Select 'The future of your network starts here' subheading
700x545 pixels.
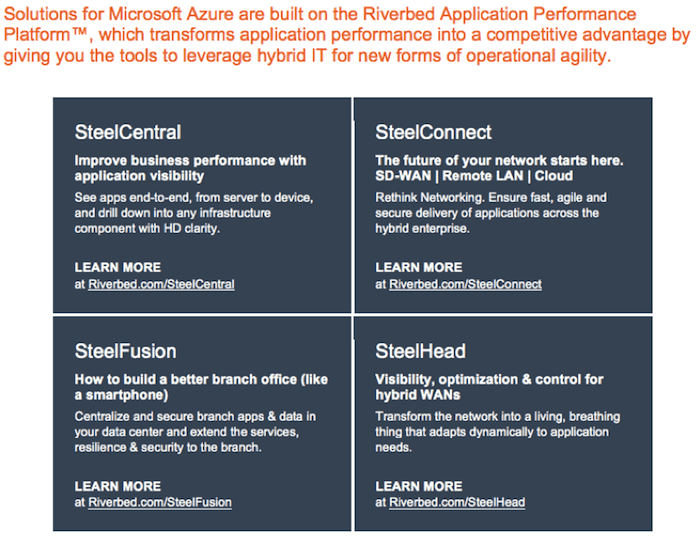pos(499,161)
